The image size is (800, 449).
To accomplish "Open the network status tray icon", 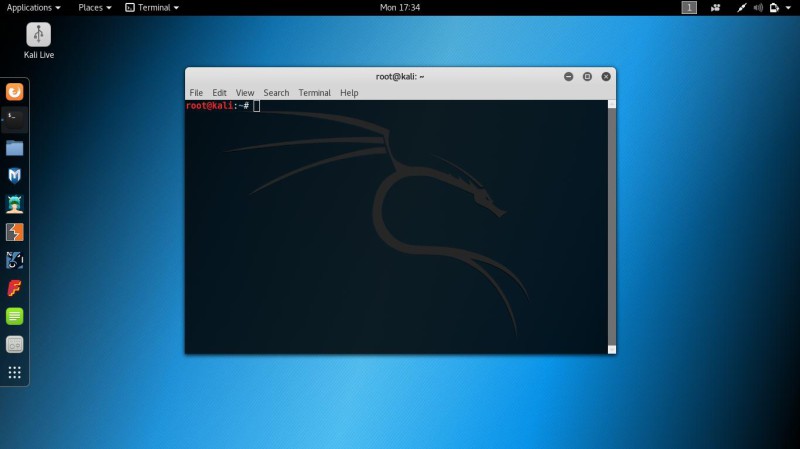I will pos(741,8).
